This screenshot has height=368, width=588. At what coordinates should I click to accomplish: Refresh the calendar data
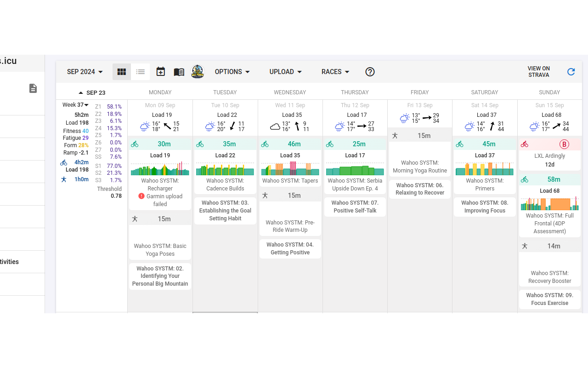click(571, 72)
